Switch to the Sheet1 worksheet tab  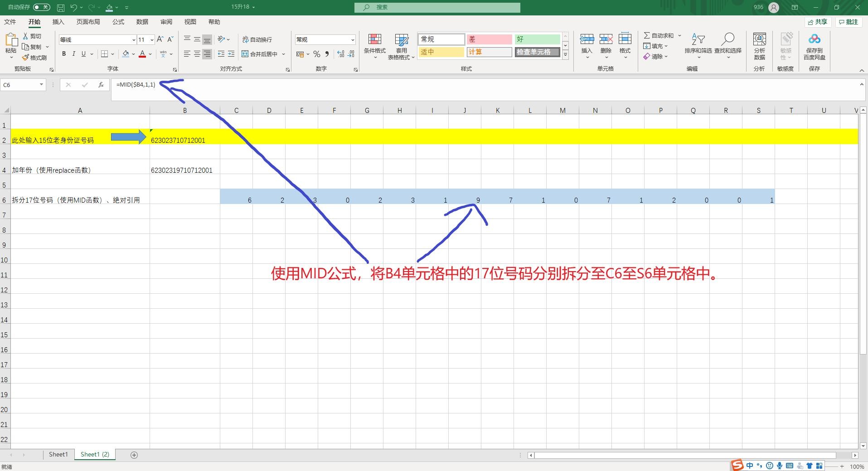click(58, 454)
